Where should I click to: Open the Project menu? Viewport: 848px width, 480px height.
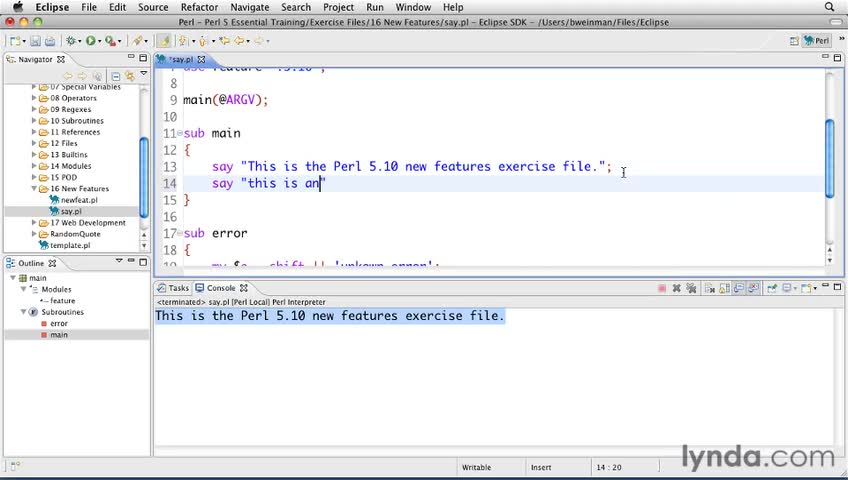[339, 7]
